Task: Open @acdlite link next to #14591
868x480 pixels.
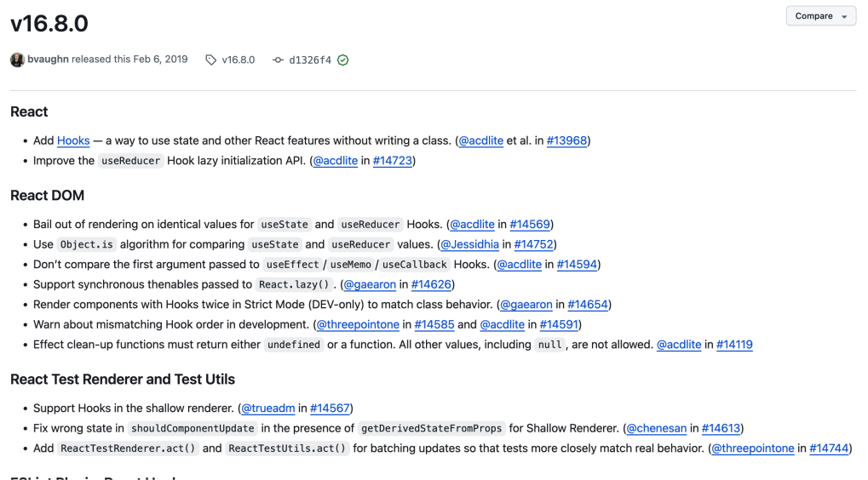Action: [502, 324]
